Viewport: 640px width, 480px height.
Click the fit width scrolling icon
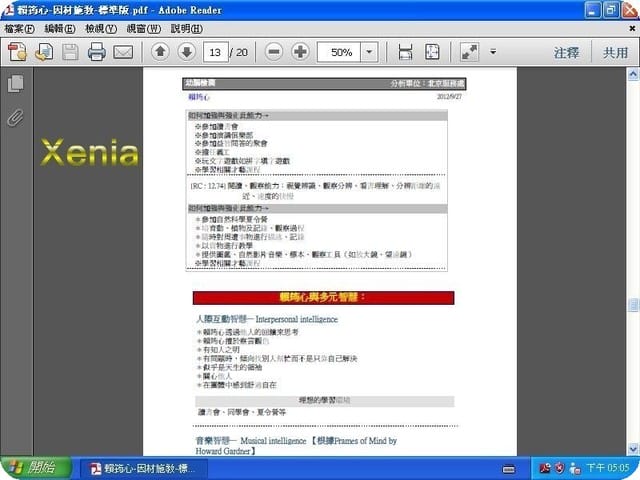pyautogui.click(x=405, y=52)
